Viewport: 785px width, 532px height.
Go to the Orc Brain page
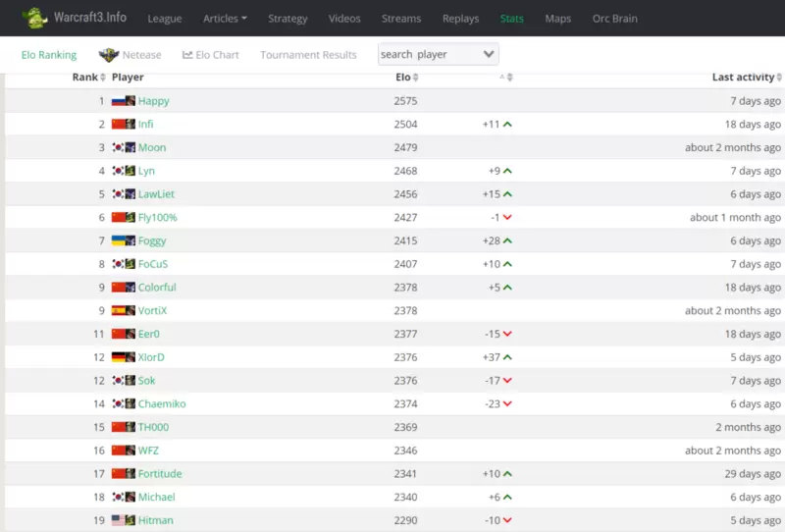tap(614, 19)
